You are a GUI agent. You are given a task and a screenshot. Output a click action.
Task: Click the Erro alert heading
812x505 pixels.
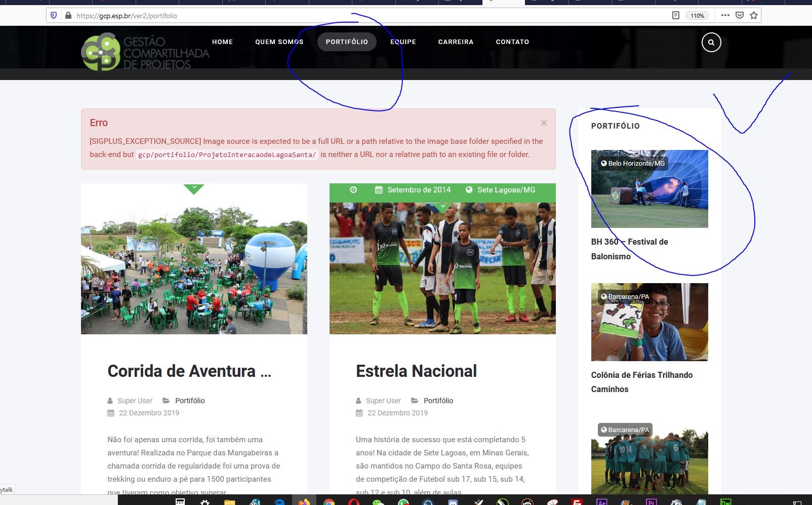coord(99,123)
